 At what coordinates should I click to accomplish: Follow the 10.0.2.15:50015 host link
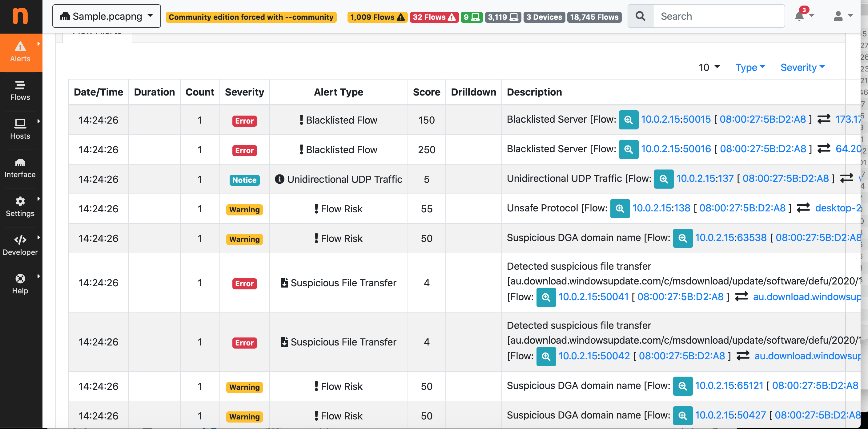[676, 120]
